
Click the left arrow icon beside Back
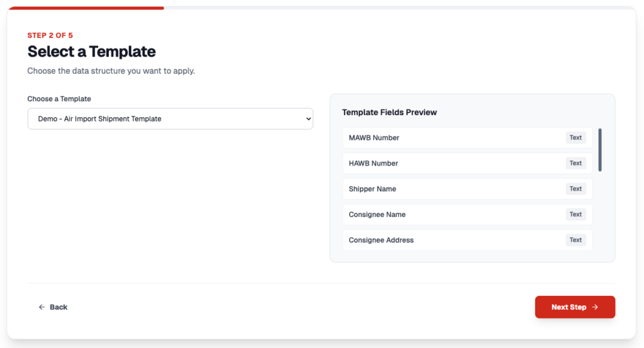(x=42, y=307)
